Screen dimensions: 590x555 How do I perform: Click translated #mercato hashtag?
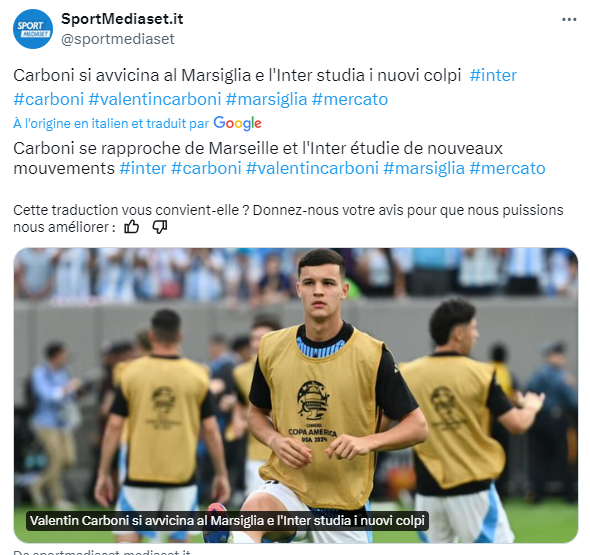(508, 168)
